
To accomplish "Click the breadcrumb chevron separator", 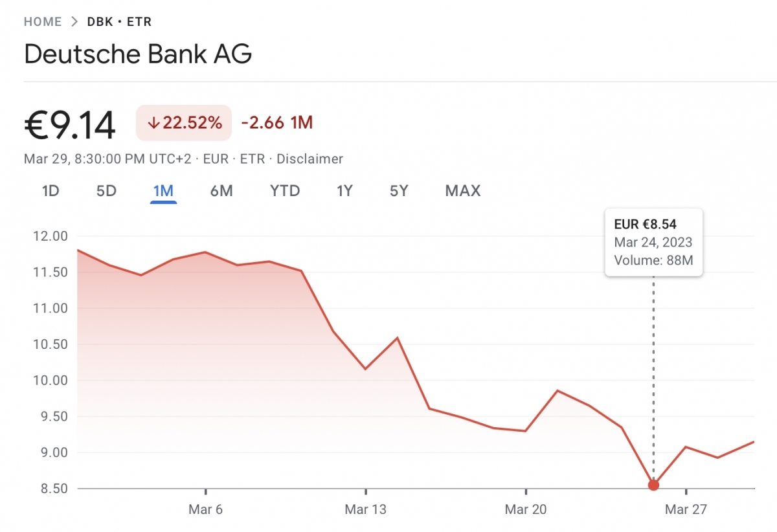I will point(74,22).
